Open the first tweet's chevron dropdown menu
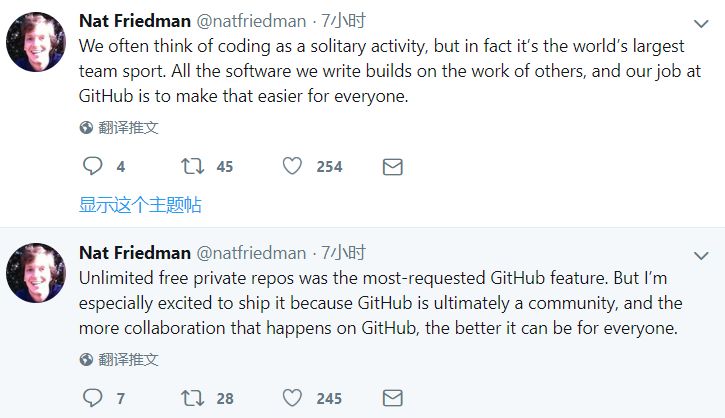The width and height of the screenshot is (725, 418). click(701, 24)
